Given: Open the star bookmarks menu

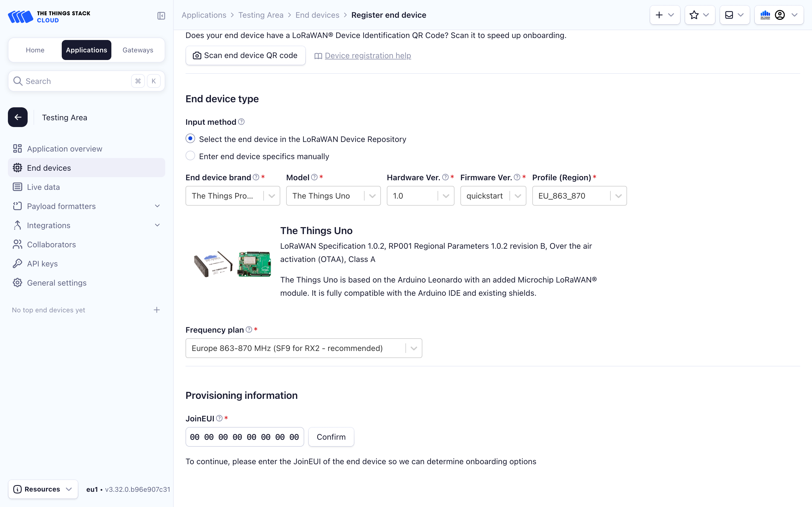Looking at the screenshot, I should click(699, 15).
